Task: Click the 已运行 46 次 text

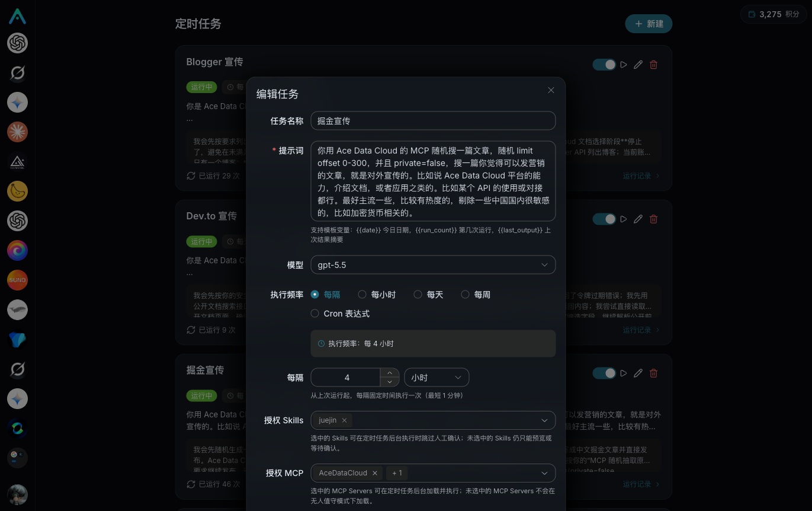Action: coord(219,484)
